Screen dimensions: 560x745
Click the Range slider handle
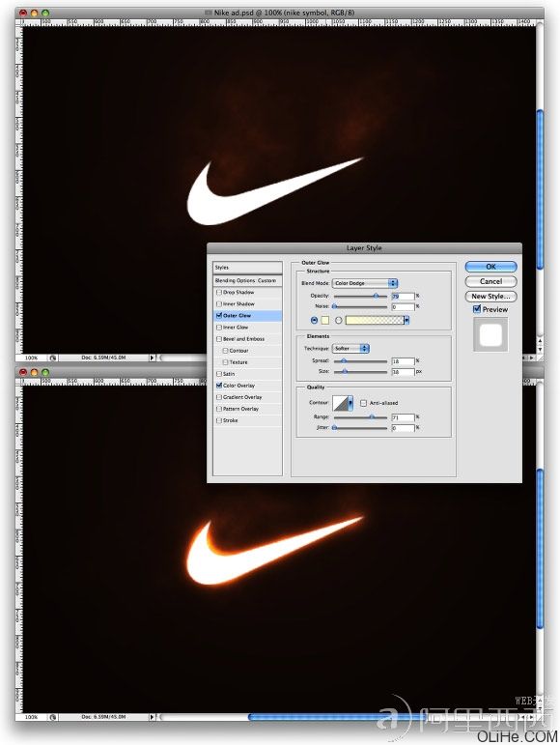tap(372, 416)
